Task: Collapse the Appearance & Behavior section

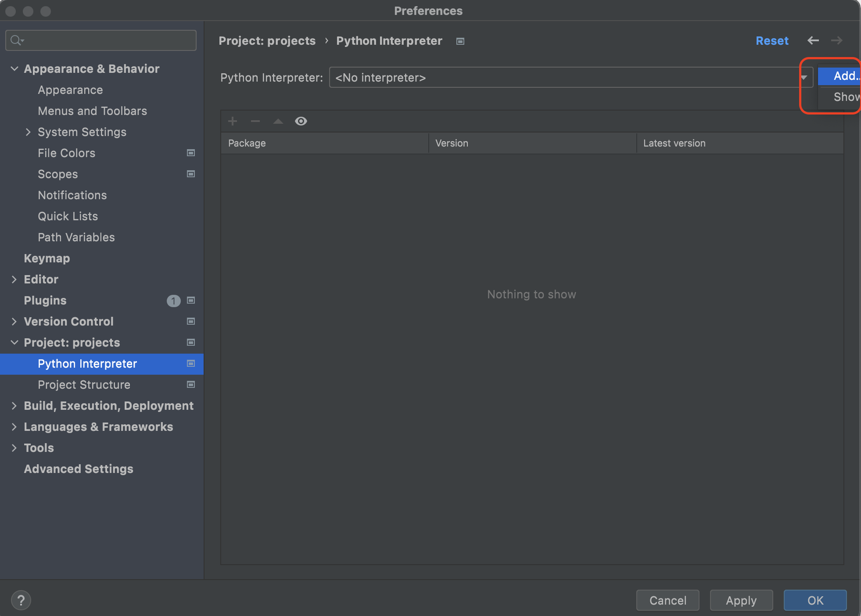Action: coord(14,69)
